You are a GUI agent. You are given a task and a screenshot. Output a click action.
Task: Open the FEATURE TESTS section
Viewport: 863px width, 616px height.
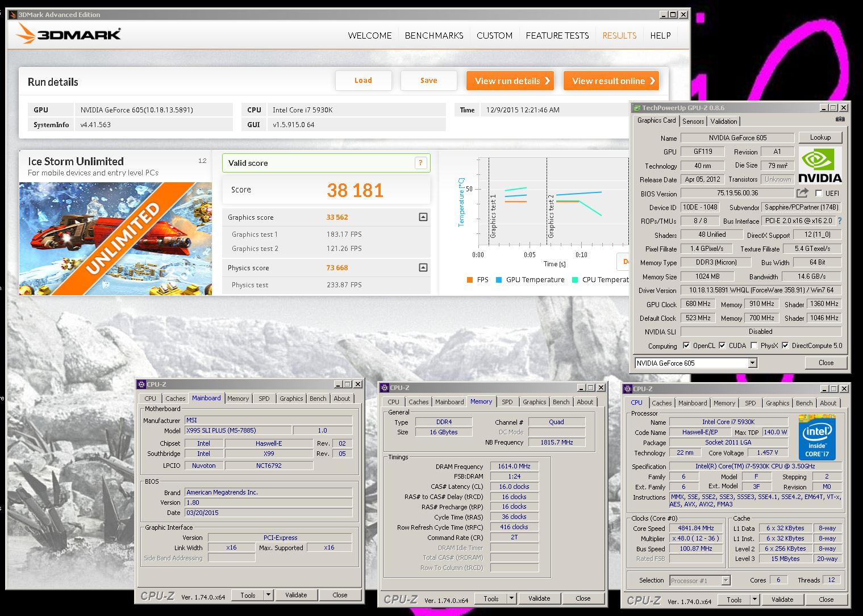coord(557,35)
